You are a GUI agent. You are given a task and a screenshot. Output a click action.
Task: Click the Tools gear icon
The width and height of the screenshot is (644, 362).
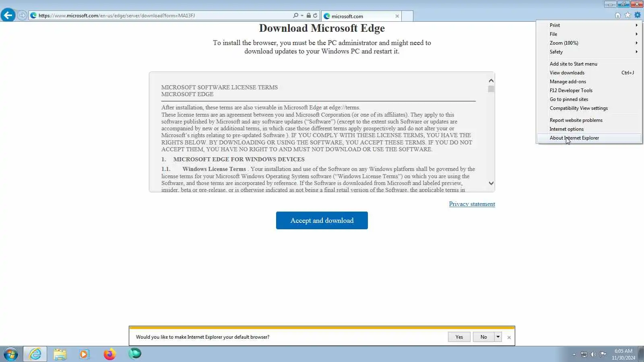point(638,15)
